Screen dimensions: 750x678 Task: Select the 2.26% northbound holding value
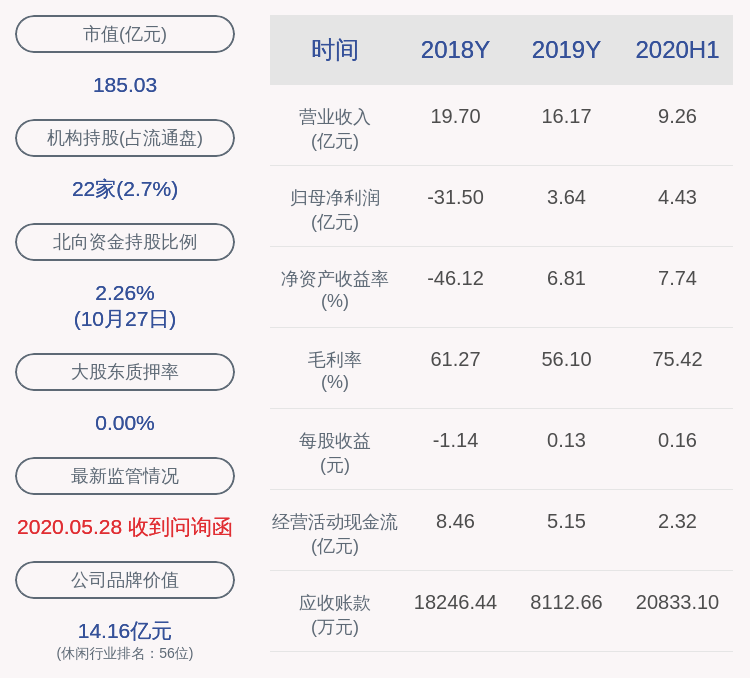[x=125, y=293]
